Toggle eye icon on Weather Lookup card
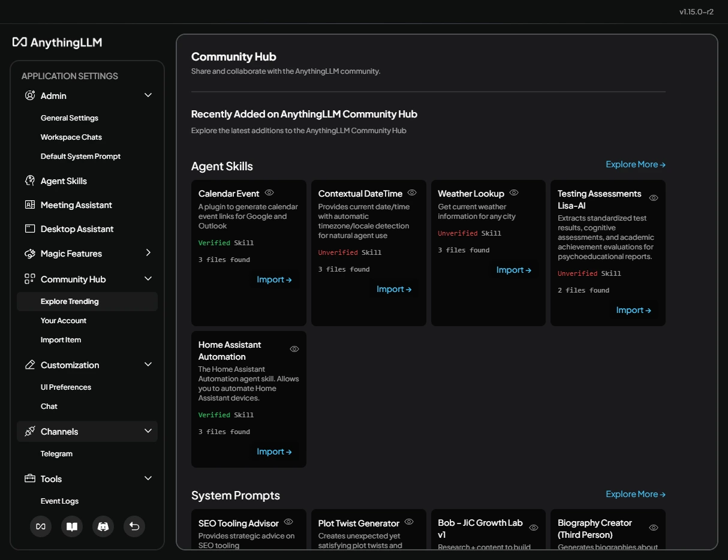Viewport: 728px width, 560px height. point(514,192)
